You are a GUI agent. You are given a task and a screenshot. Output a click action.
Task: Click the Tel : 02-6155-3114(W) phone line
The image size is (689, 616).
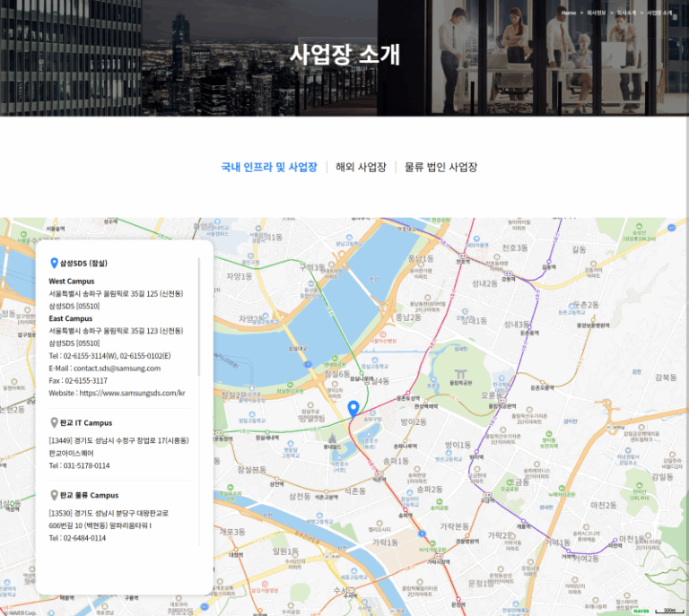(x=109, y=356)
